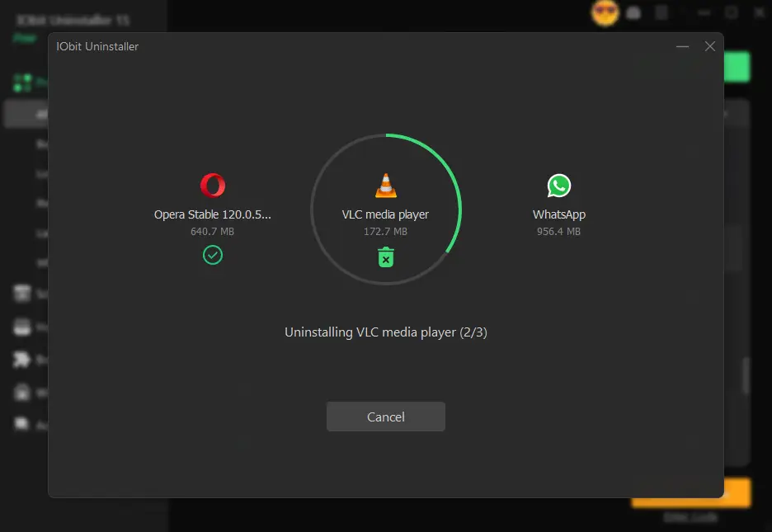The width and height of the screenshot is (772, 532).
Task: Click the WhatsApp app icon
Action: click(x=559, y=186)
